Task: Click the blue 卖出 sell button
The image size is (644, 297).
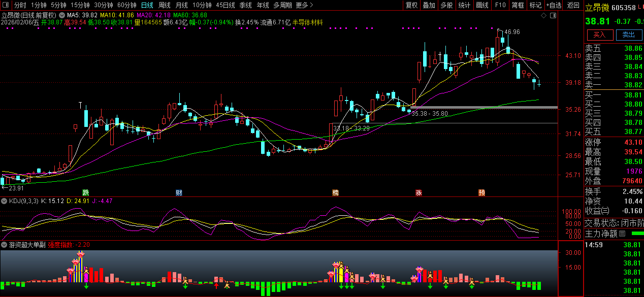Action: click(629, 35)
